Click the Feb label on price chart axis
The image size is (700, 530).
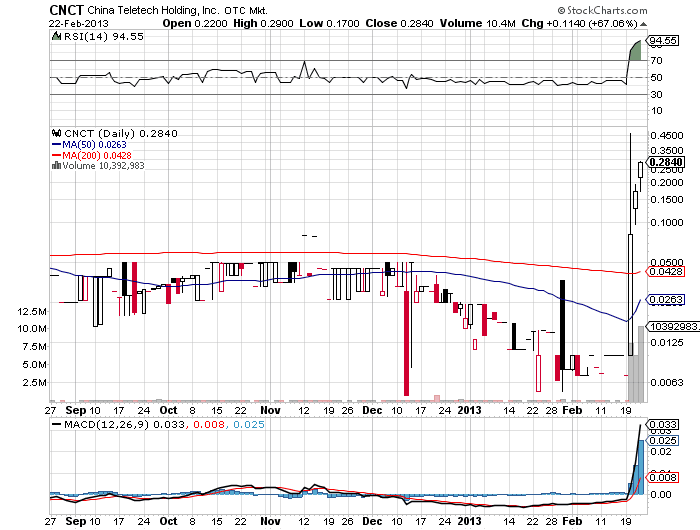572,410
